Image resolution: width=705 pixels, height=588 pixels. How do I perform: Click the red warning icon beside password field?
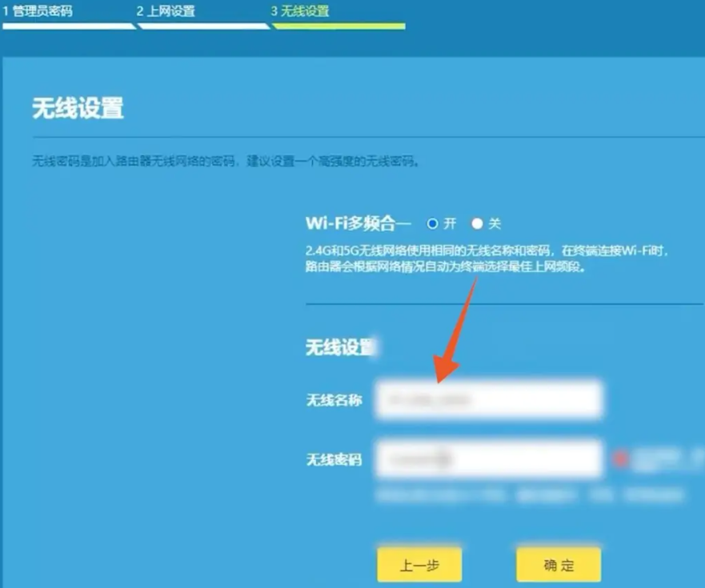[x=619, y=459]
